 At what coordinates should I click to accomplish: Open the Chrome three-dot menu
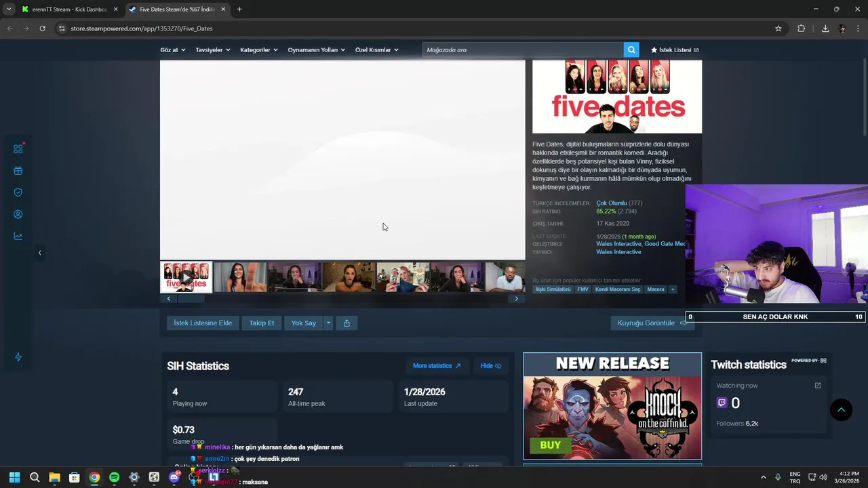859,28
